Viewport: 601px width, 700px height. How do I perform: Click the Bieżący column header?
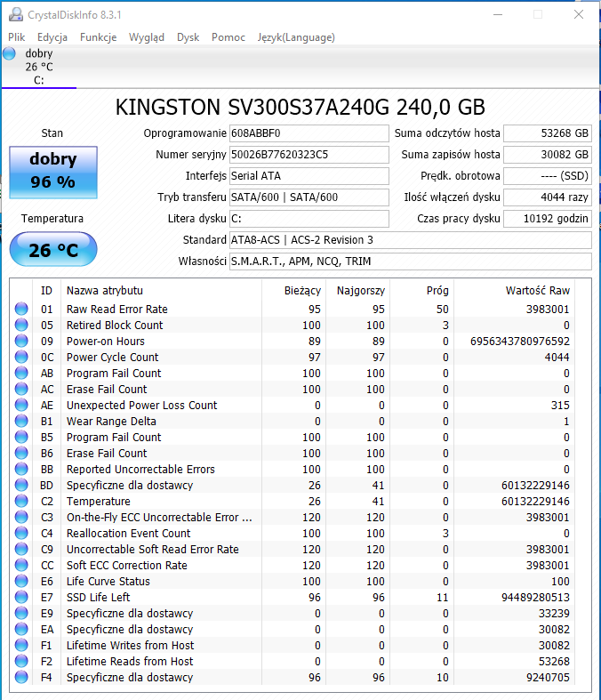(x=293, y=291)
